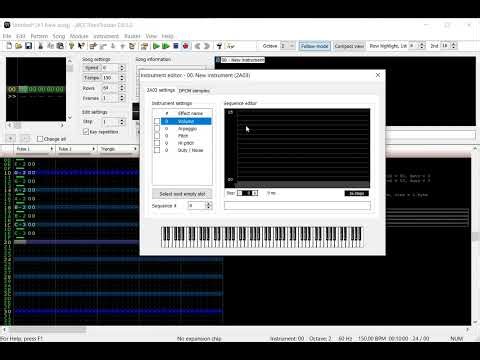
Task: Switch to the DPCM samples tab
Action: point(194,91)
